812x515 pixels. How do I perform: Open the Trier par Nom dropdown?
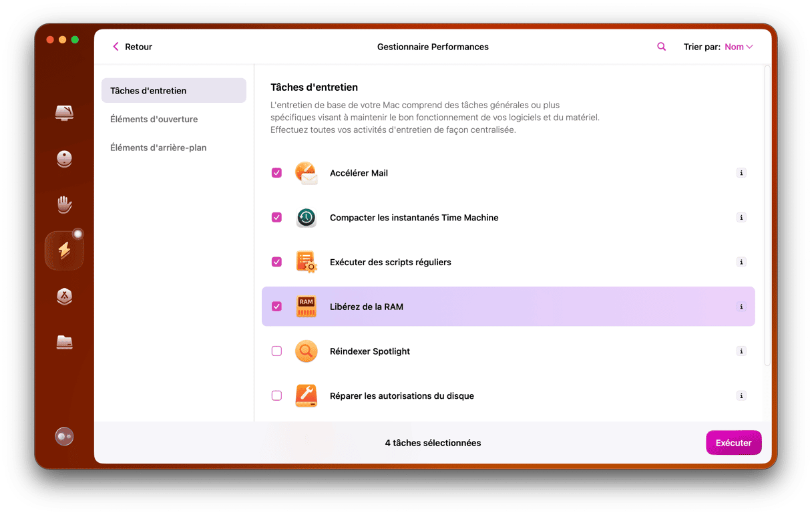(739, 47)
